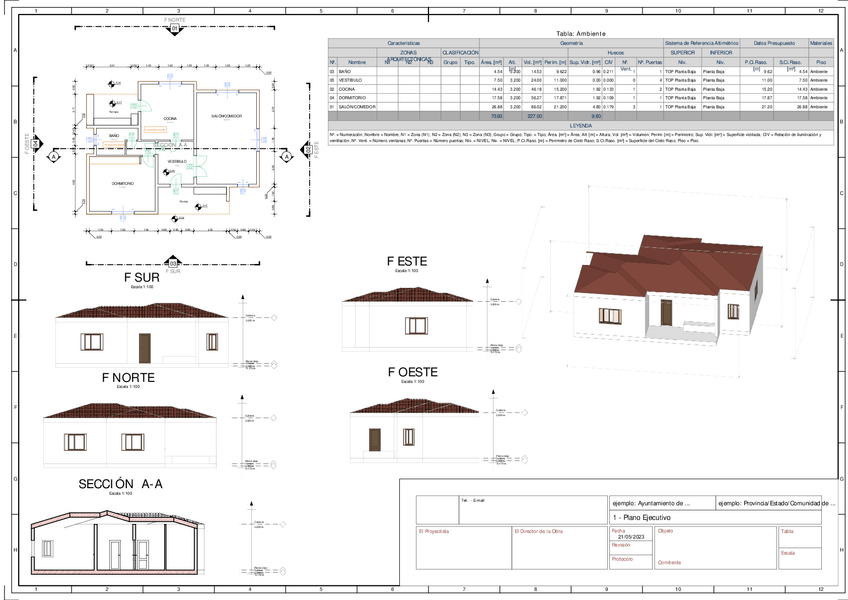Click the brown door in F SUR elevation

(x=144, y=348)
